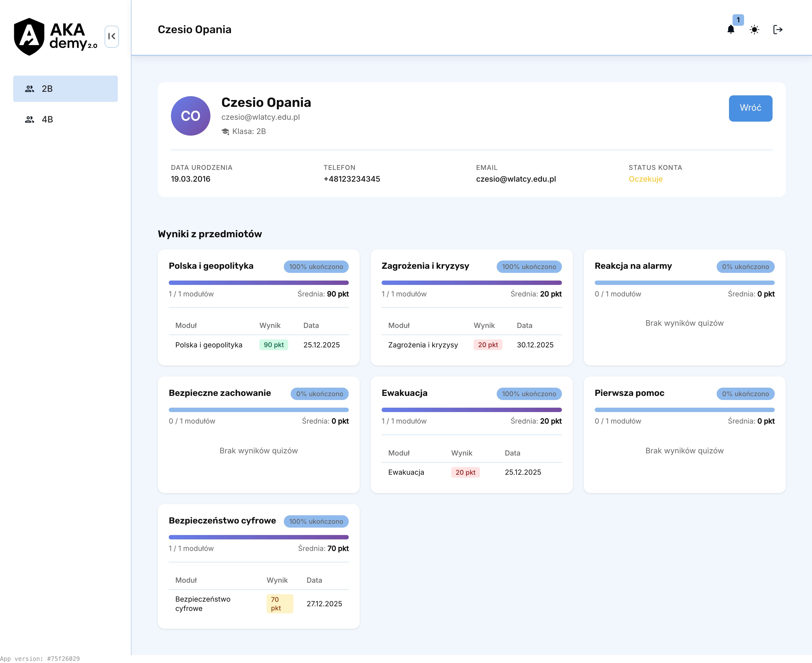Viewport: 812px width, 663px height.
Task: Toggle light/dark theme sun icon
Action: pyautogui.click(x=754, y=30)
